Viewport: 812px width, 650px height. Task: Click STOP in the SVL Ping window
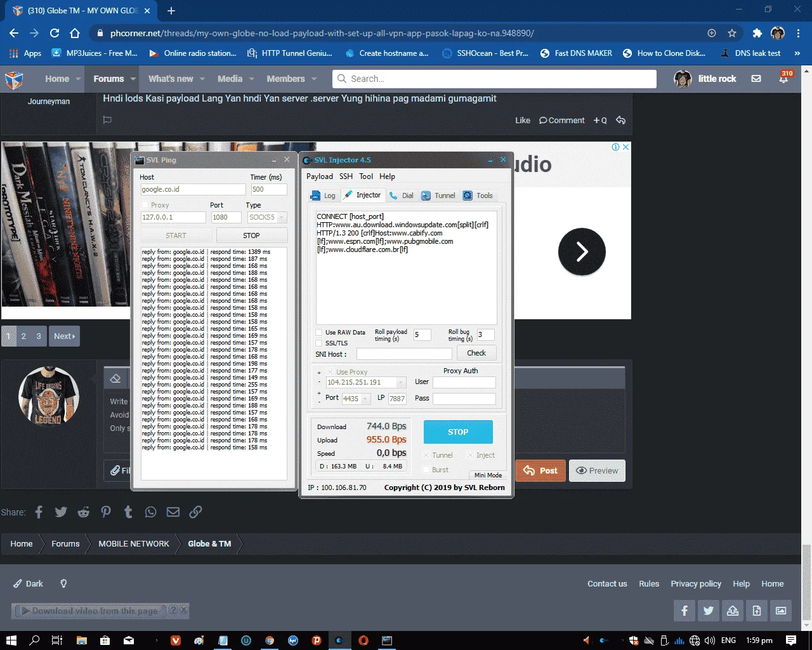(x=251, y=235)
